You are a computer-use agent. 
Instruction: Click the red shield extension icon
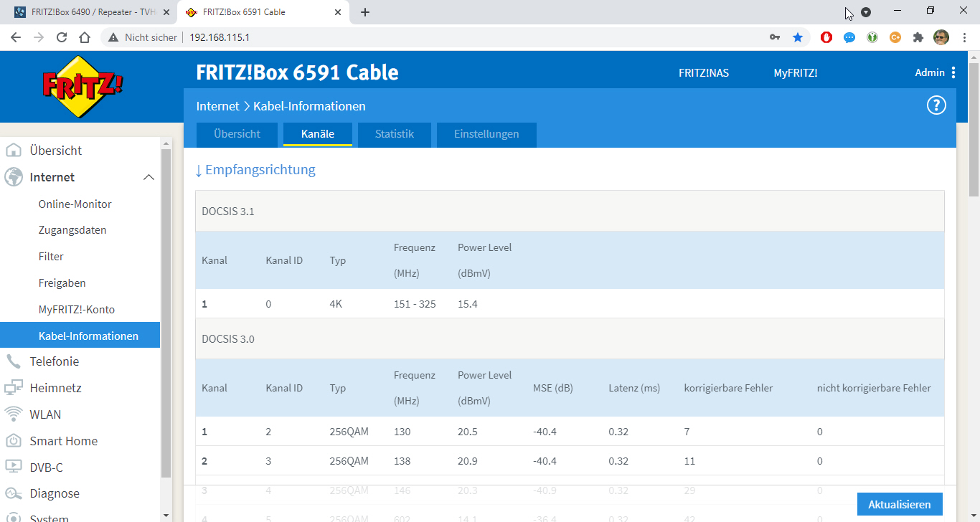pos(826,37)
